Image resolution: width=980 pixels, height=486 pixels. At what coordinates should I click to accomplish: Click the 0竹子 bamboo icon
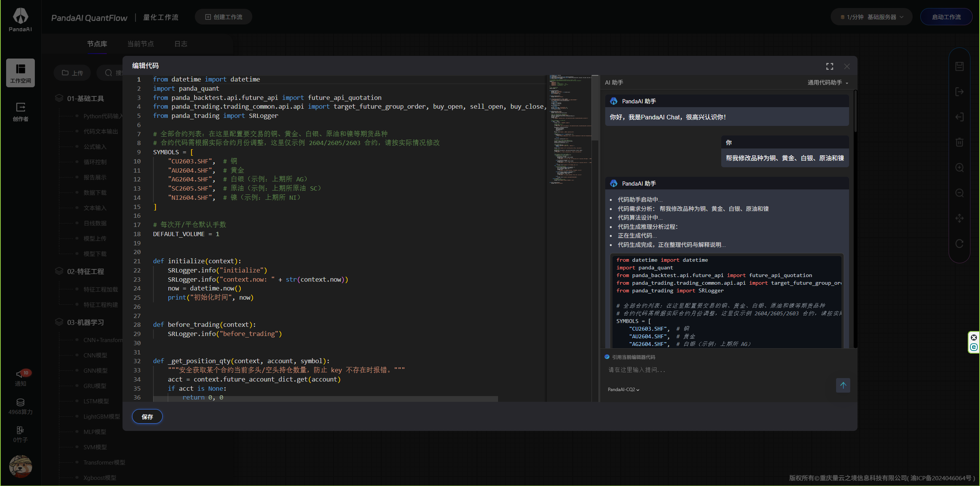click(20, 430)
